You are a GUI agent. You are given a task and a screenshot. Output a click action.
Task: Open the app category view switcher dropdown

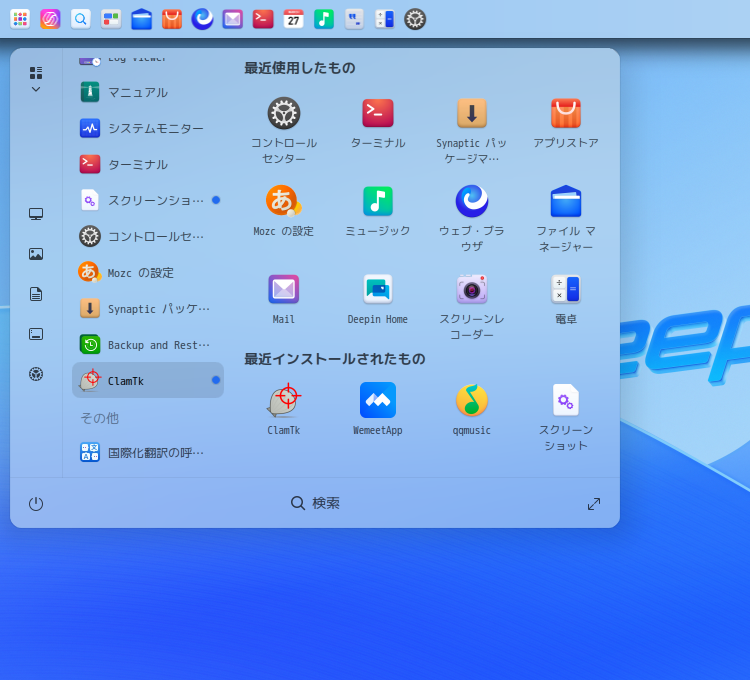pos(36,80)
